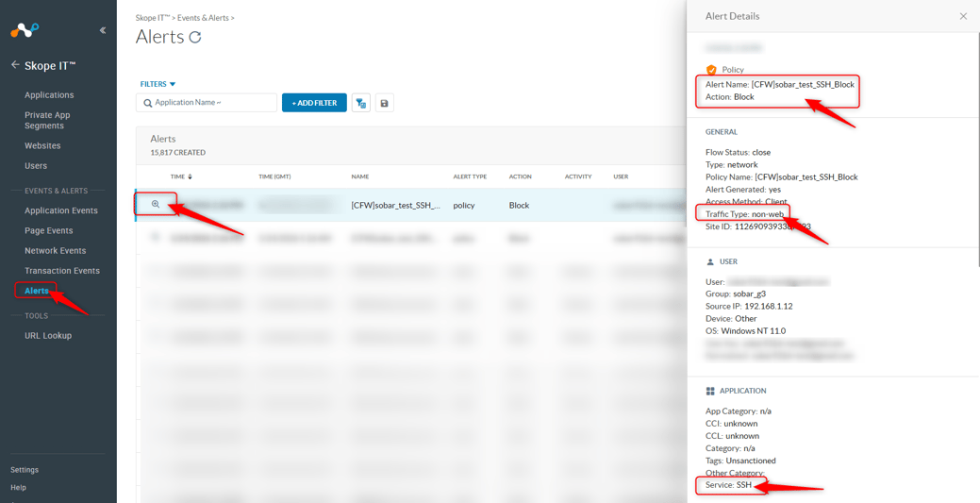The height and width of the screenshot is (503, 980).
Task: Click Alert Generated: yes text
Action: tap(743, 190)
